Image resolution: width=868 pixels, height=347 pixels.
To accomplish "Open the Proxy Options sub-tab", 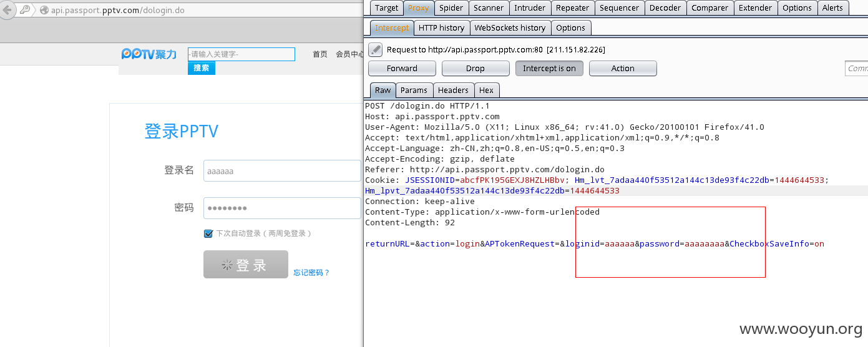I will [x=570, y=27].
